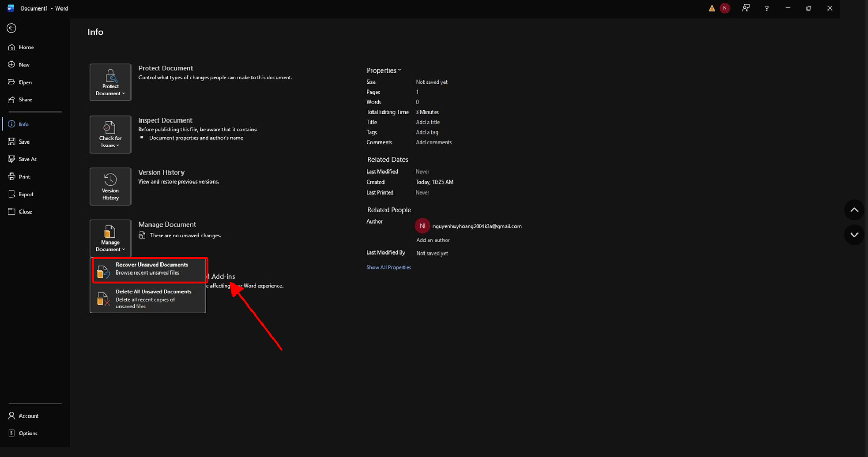The image size is (868, 457).
Task: Collapse the Manage Document dropdown
Action: pyautogui.click(x=110, y=238)
